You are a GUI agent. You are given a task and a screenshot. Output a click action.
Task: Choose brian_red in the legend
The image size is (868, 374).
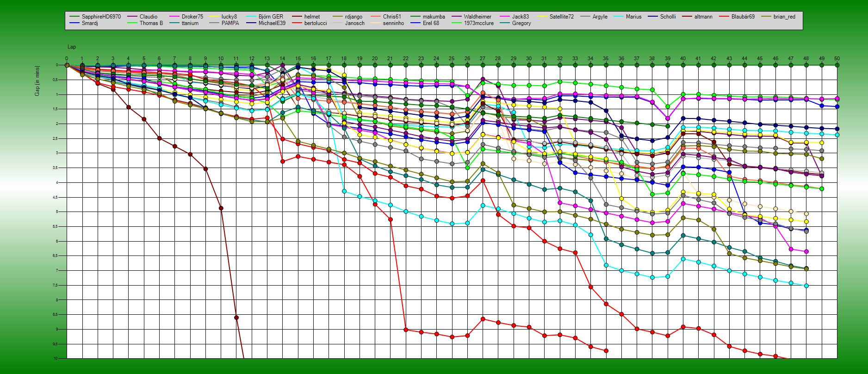click(x=784, y=17)
